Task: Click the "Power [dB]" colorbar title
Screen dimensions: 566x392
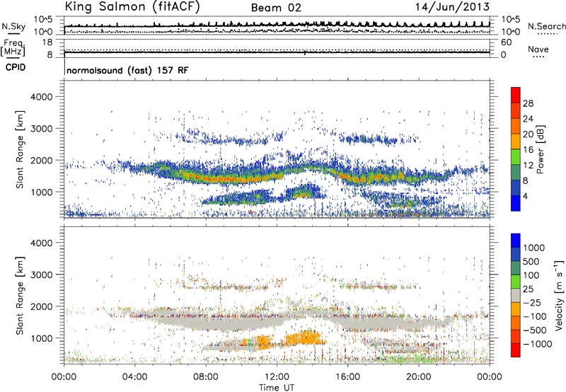Action: coord(540,149)
